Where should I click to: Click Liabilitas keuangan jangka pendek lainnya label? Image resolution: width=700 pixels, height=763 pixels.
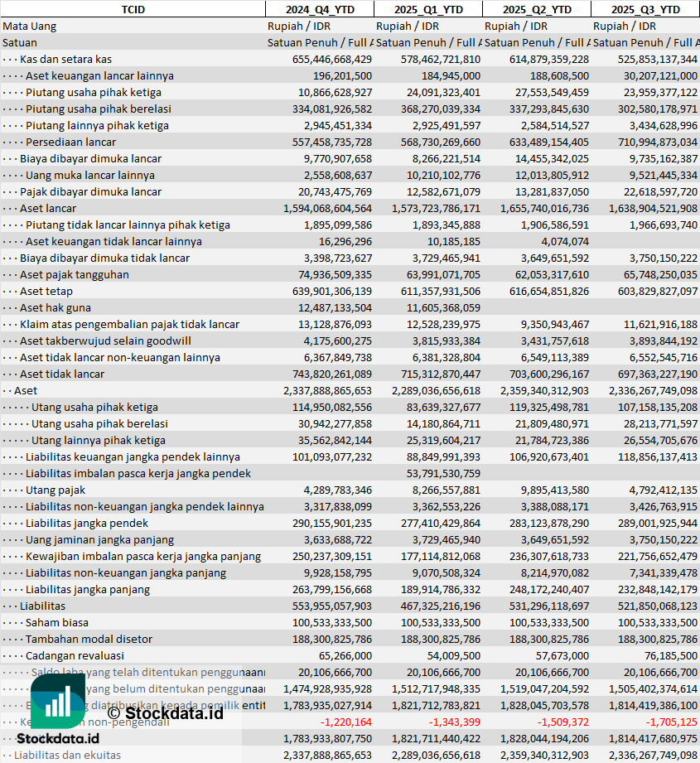tap(133, 456)
